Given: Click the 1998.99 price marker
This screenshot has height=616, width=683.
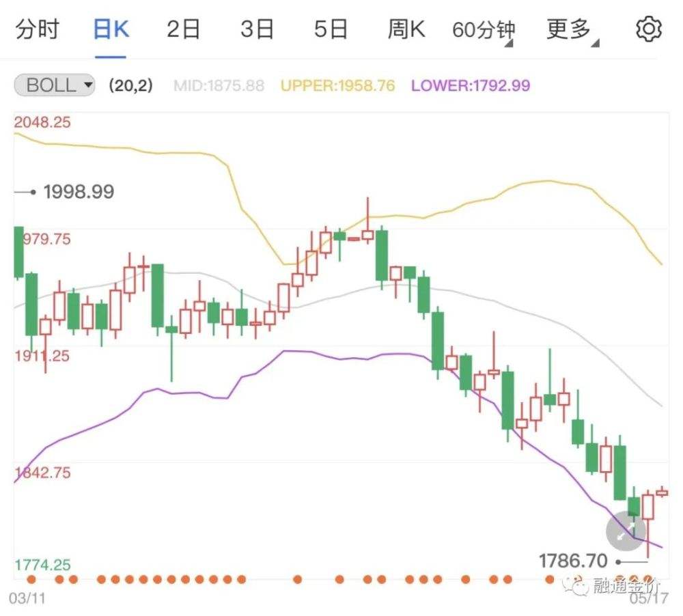Looking at the screenshot, I should pos(78,192).
